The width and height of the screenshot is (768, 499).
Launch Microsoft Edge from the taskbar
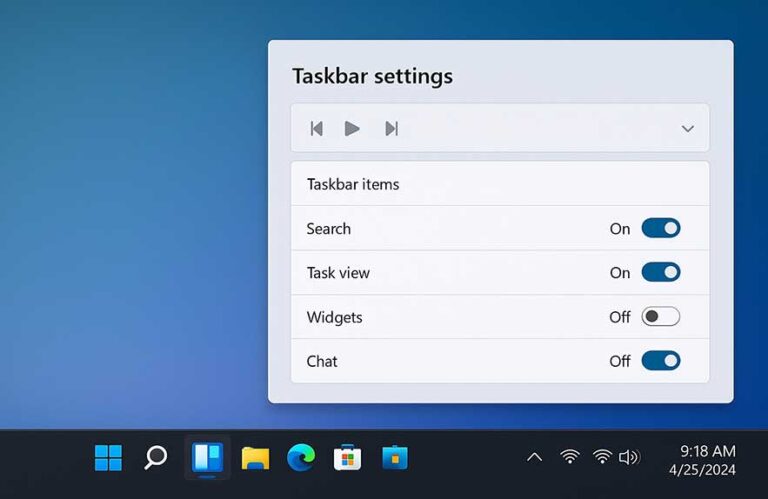(301, 457)
